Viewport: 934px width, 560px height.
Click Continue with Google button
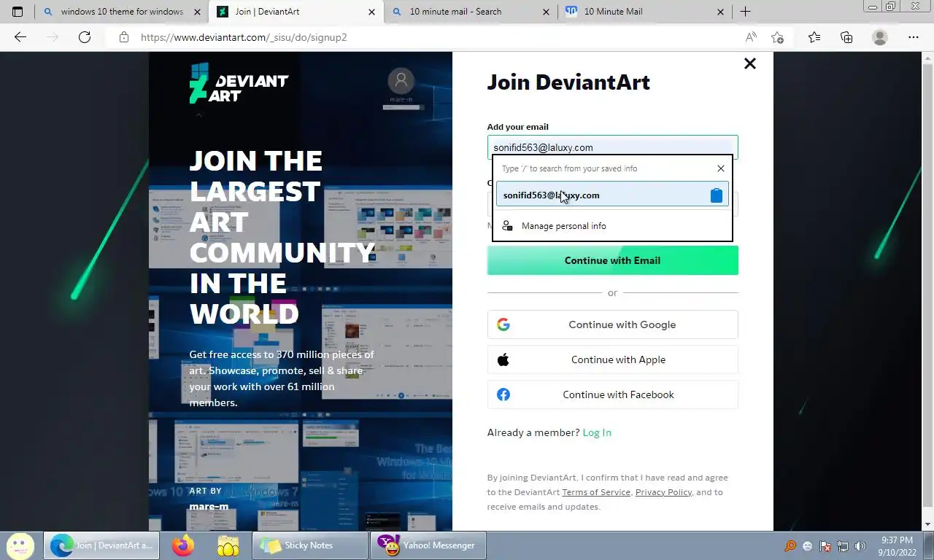pyautogui.click(x=612, y=324)
